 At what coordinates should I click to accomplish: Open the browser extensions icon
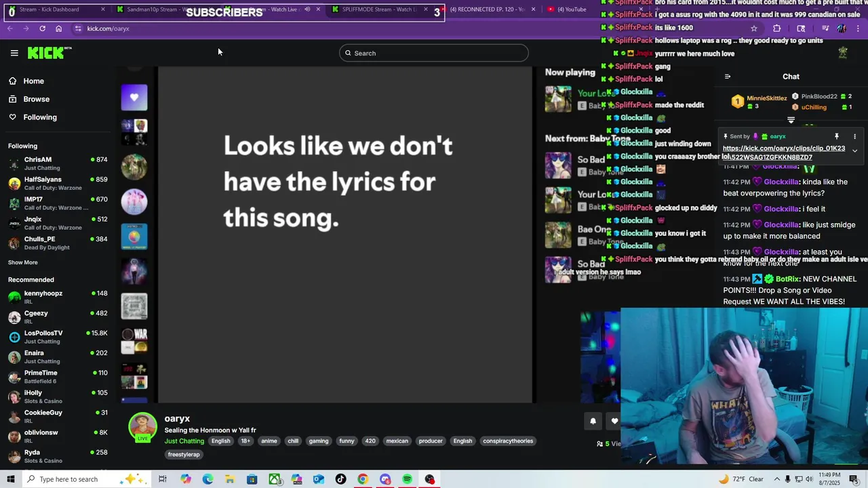click(777, 28)
